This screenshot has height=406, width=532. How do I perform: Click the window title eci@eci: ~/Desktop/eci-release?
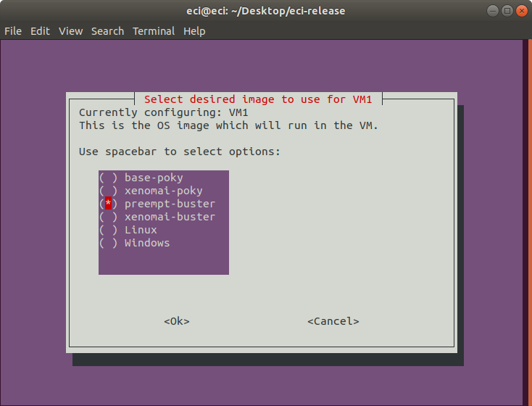click(266, 11)
